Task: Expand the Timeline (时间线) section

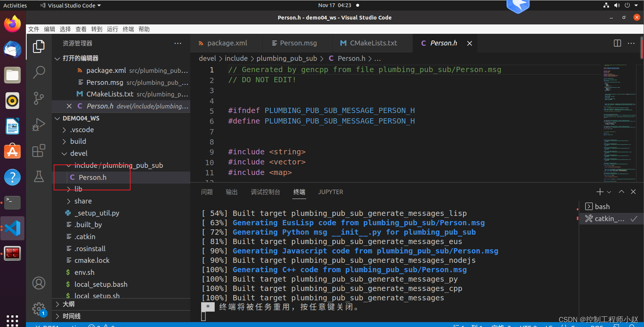Action: [x=121, y=316]
